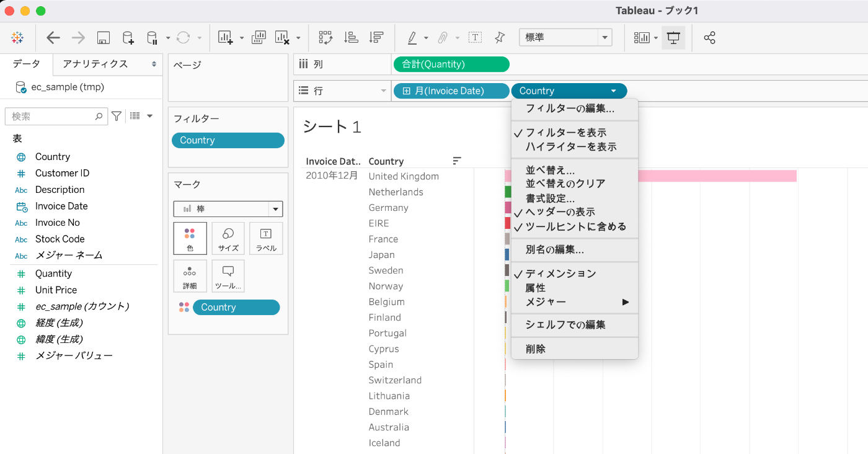Select the Invoice Date field in data pane
The width and height of the screenshot is (868, 454).
[61, 206]
